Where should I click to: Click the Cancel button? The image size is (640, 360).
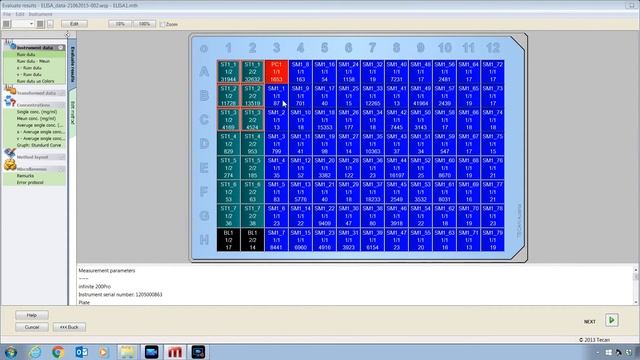coord(32,327)
